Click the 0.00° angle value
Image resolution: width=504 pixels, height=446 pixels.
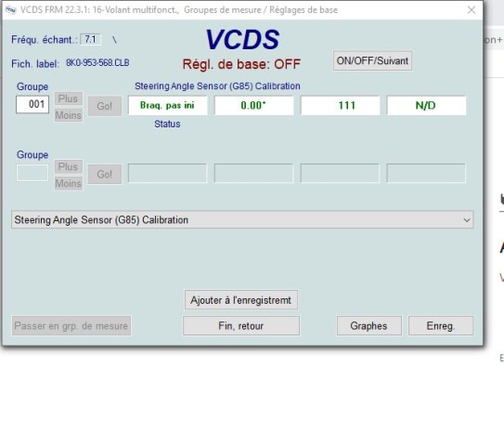pos(254,105)
